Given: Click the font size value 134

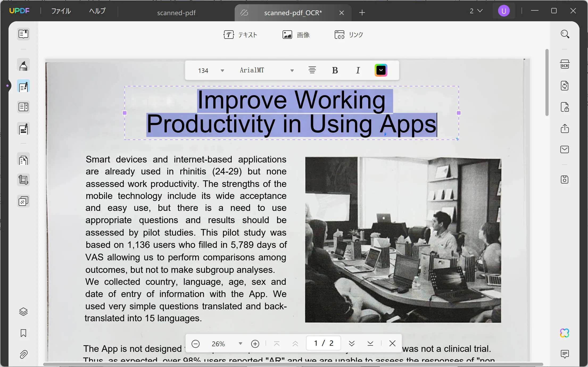Looking at the screenshot, I should (203, 70).
